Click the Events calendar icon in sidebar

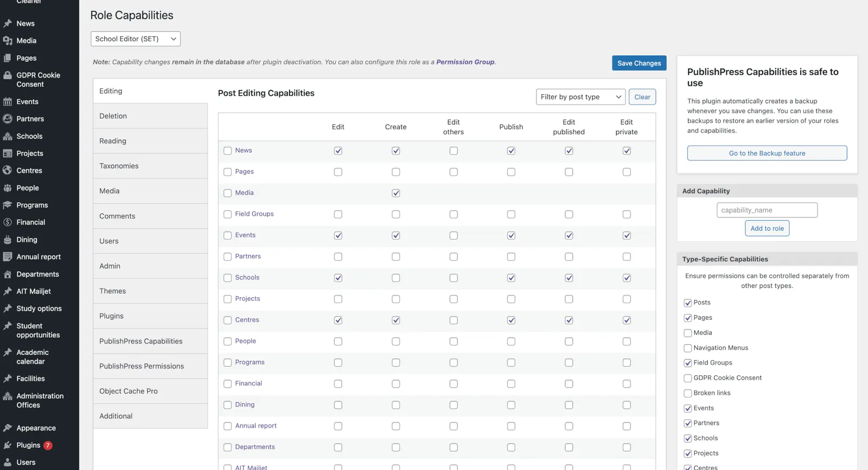click(x=8, y=101)
